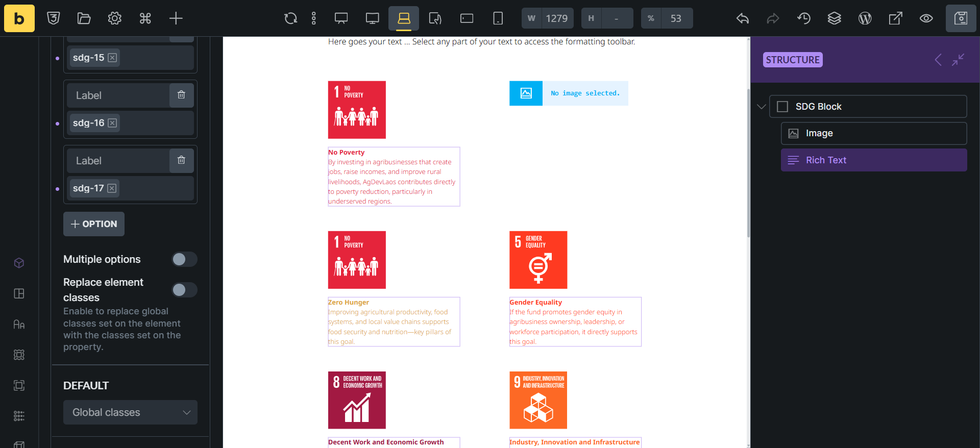
Task: Open the layout grid icon in left sidebar
Action: (19, 293)
